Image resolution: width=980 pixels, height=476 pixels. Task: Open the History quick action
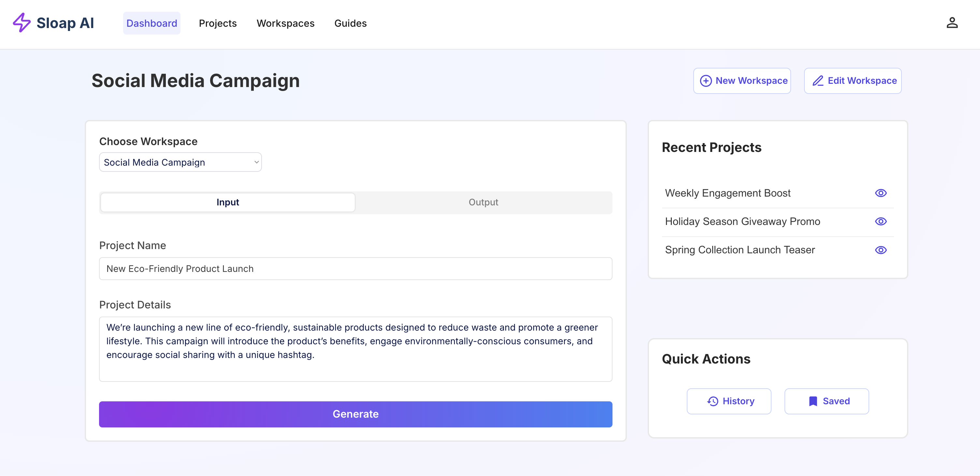click(729, 401)
